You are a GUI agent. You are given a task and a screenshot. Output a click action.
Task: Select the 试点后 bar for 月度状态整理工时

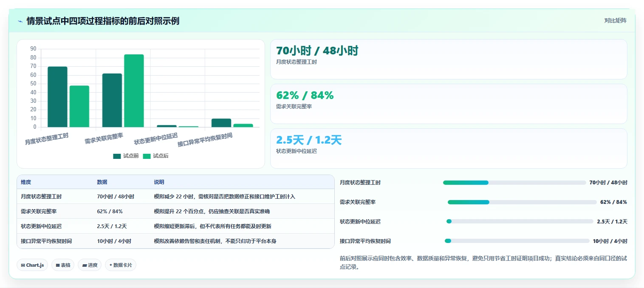(x=79, y=106)
